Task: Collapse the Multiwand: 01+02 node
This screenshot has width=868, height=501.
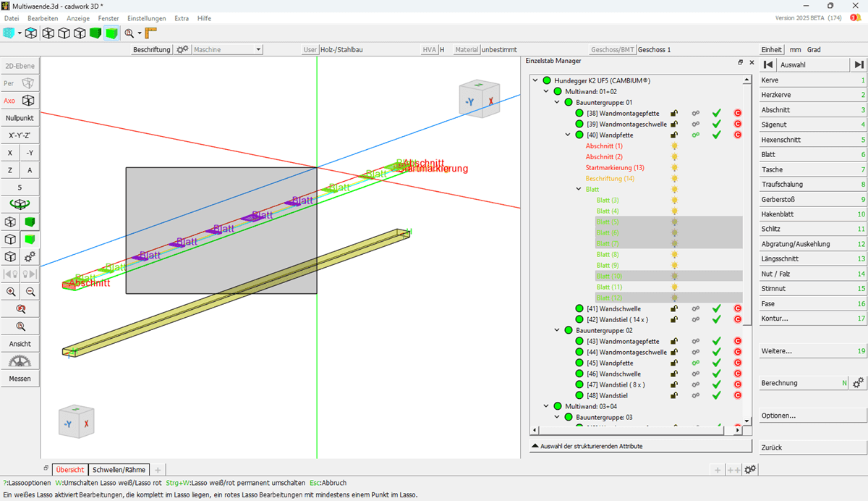Action: [x=546, y=92]
